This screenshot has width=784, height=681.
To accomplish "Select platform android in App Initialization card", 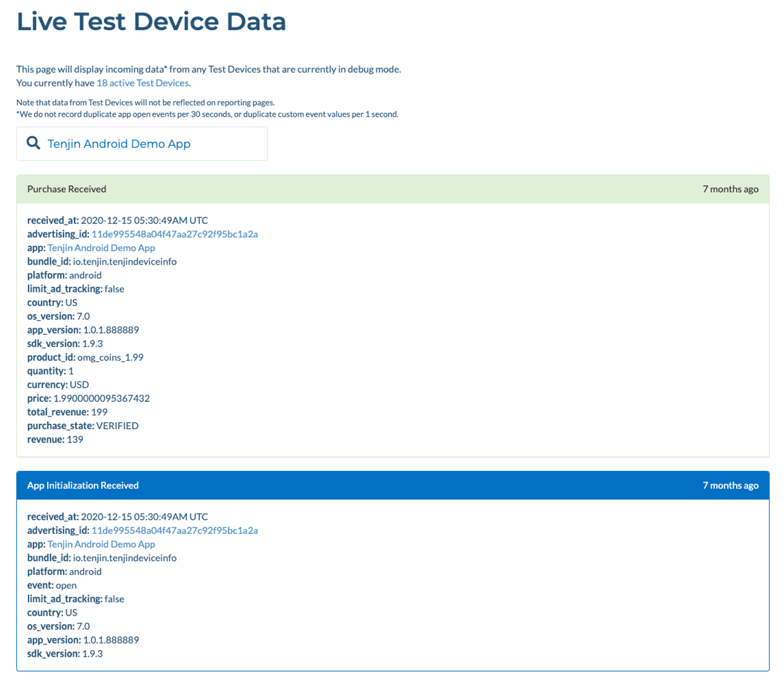I will coord(85,572).
